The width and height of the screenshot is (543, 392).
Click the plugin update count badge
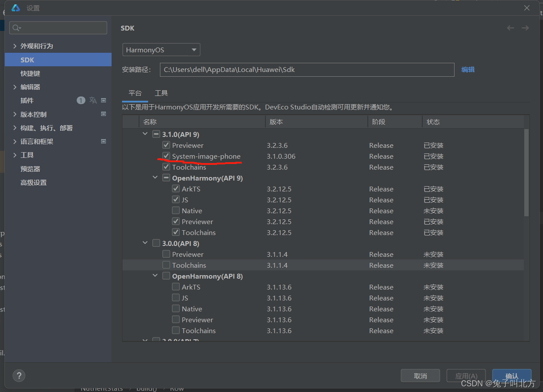tap(81, 100)
